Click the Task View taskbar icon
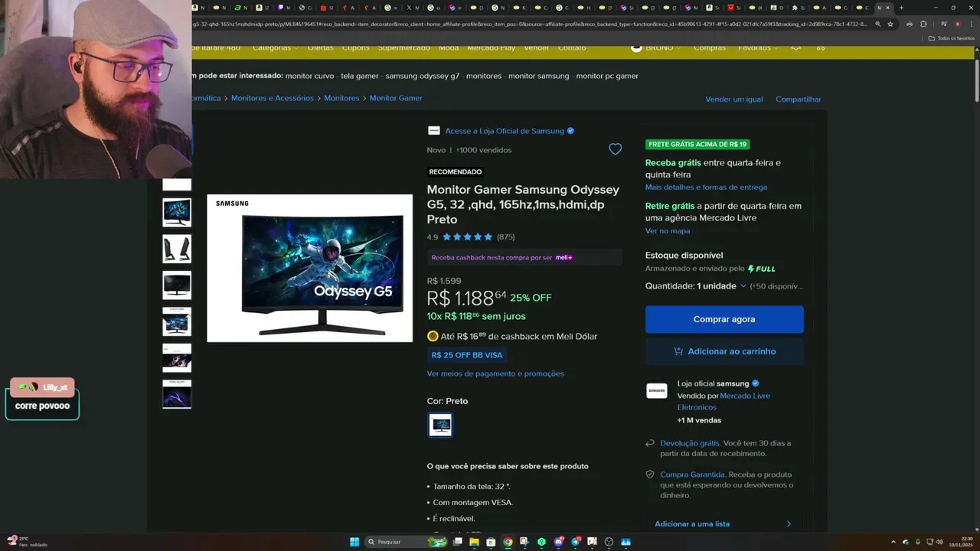Viewport: 980px width, 551px height. 457,542
